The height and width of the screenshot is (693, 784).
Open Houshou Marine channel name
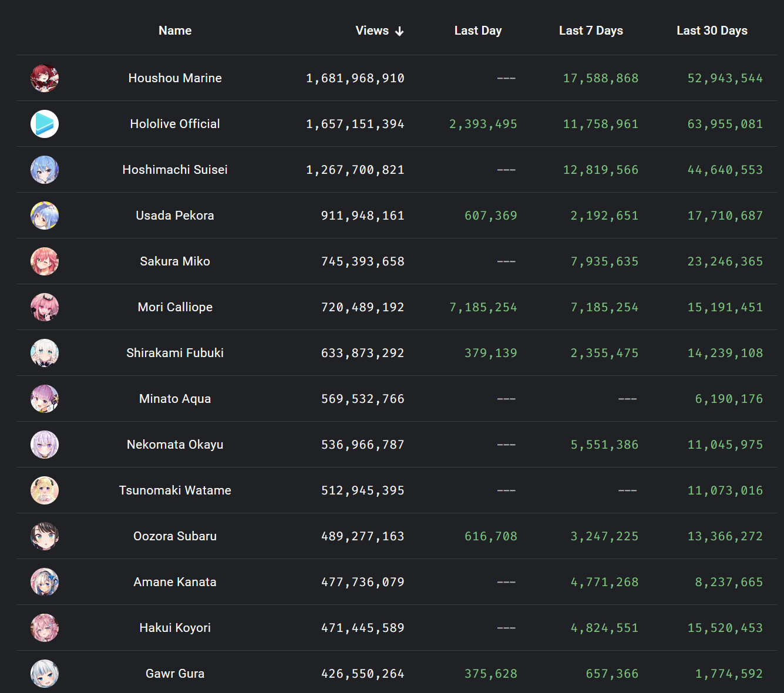coord(175,78)
